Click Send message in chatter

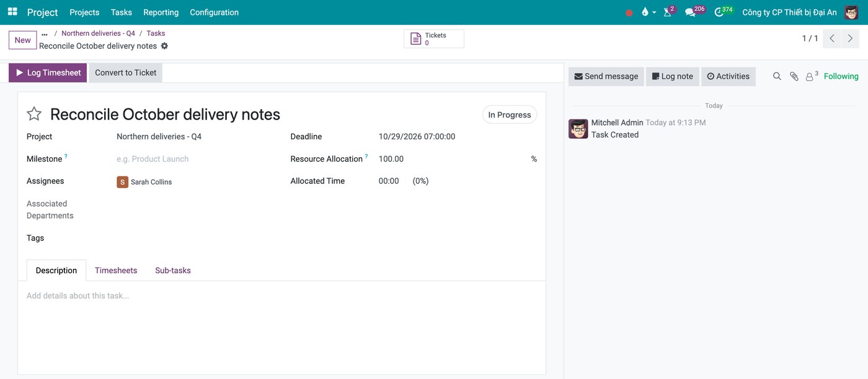(x=606, y=76)
